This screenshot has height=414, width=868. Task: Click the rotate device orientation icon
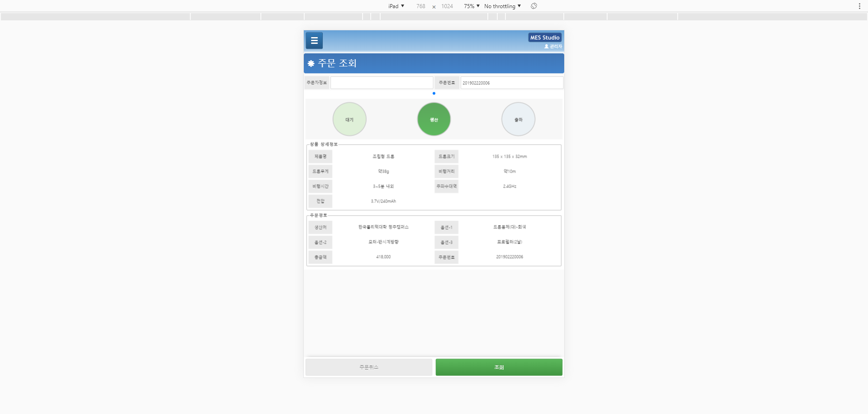pyautogui.click(x=534, y=6)
